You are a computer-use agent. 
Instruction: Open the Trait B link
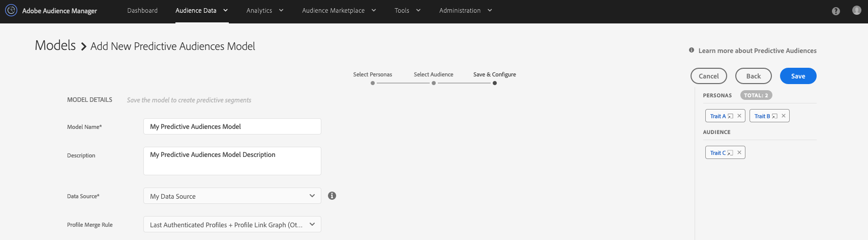click(x=762, y=116)
